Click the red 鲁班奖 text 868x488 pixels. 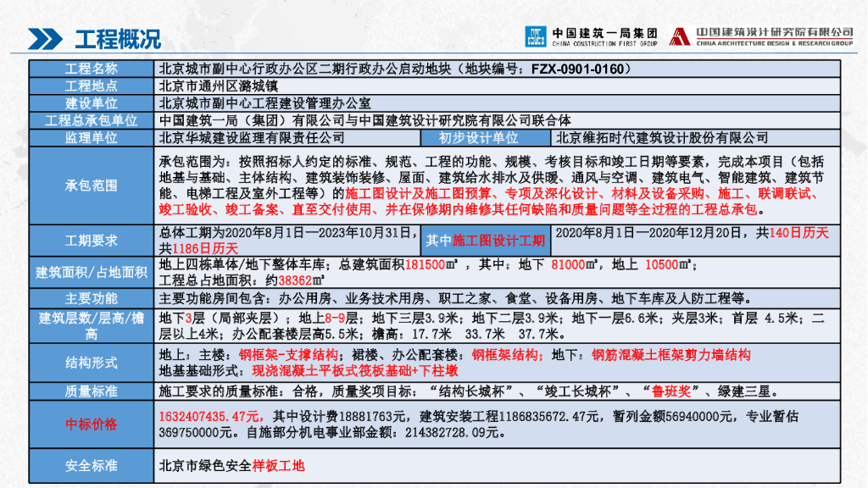[x=671, y=391]
